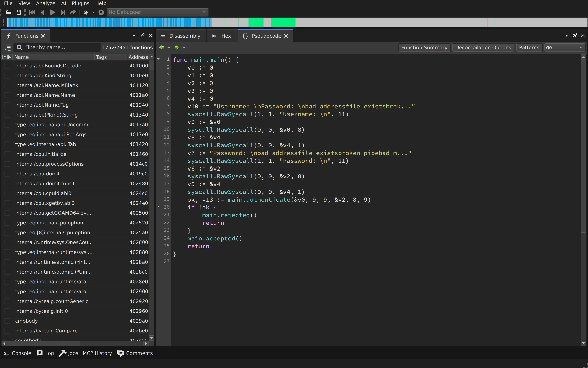Open the Console panel

click(x=17, y=353)
